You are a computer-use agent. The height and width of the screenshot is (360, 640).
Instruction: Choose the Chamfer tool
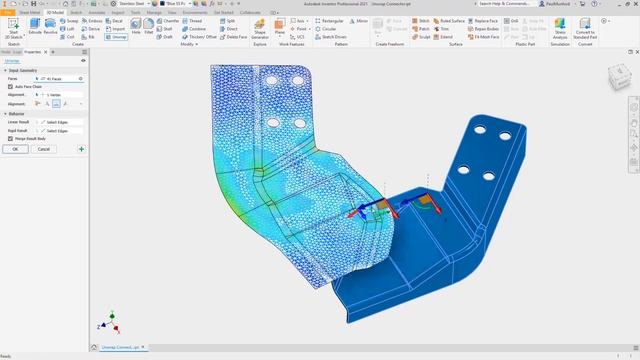(x=168, y=21)
